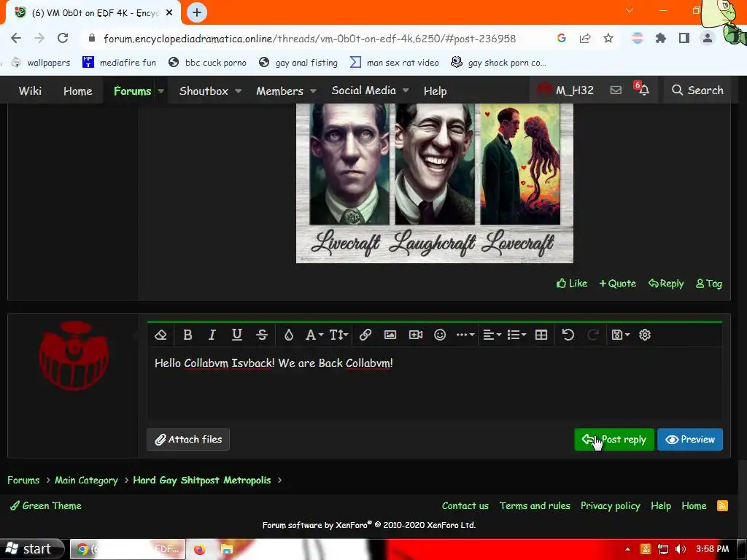Expand the Members dropdown arrow

point(314,90)
